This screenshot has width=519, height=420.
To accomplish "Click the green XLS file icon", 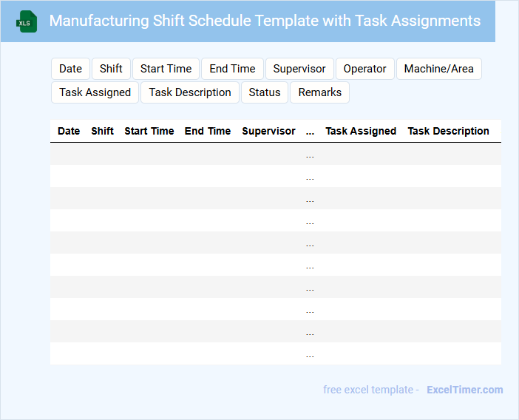I will 27,21.
